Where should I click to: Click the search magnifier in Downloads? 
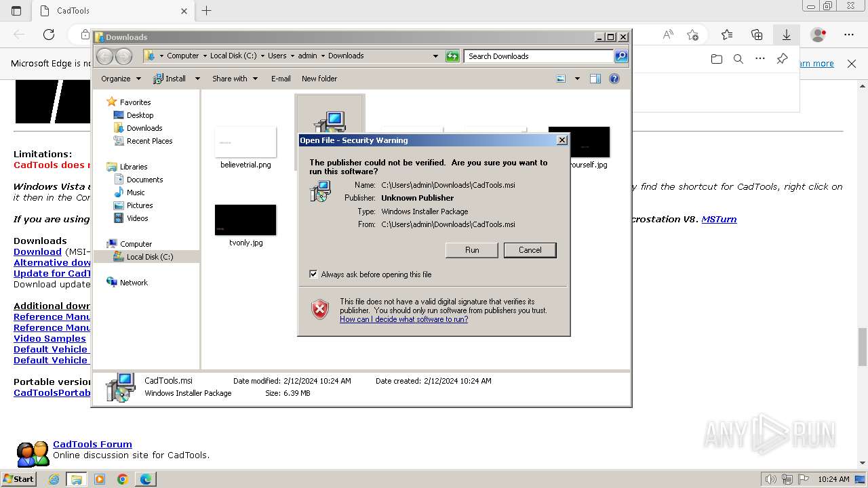point(621,56)
